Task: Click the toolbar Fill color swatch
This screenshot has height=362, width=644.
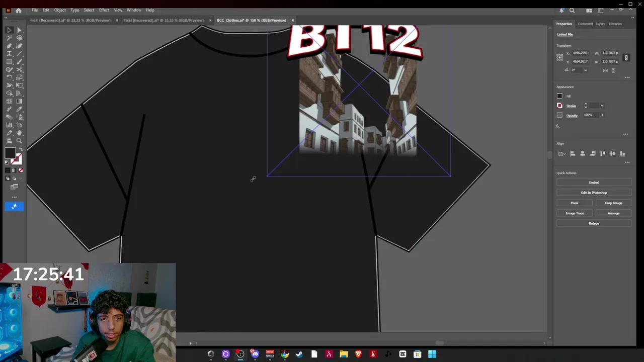Action: point(10,152)
